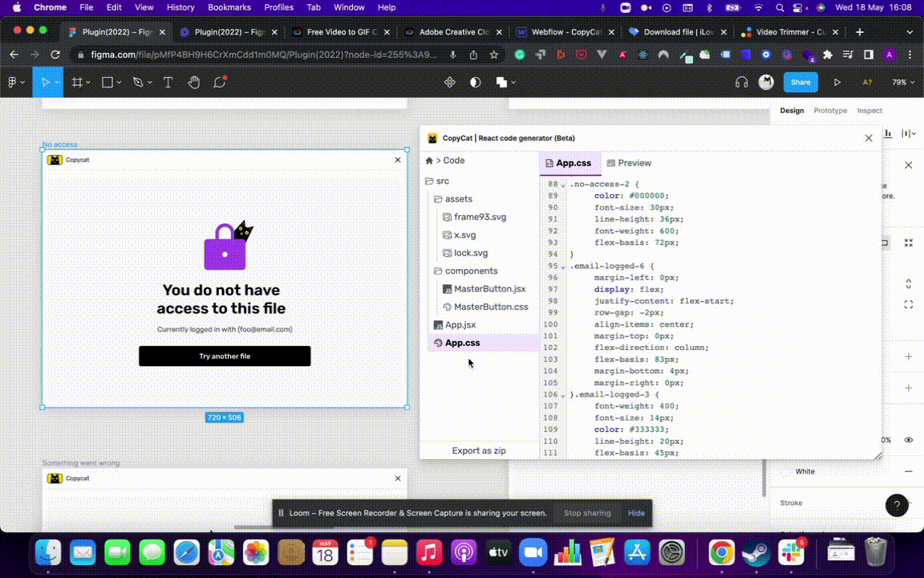Fold code block at line 95

[563, 267]
